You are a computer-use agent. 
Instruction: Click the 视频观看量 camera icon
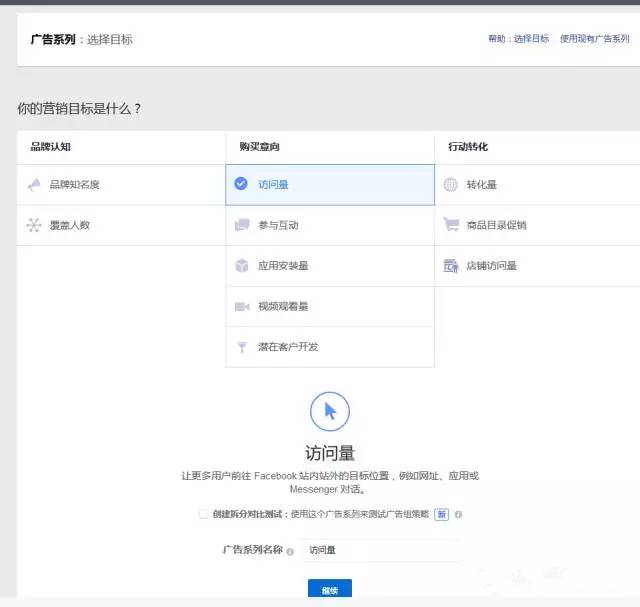(x=242, y=307)
